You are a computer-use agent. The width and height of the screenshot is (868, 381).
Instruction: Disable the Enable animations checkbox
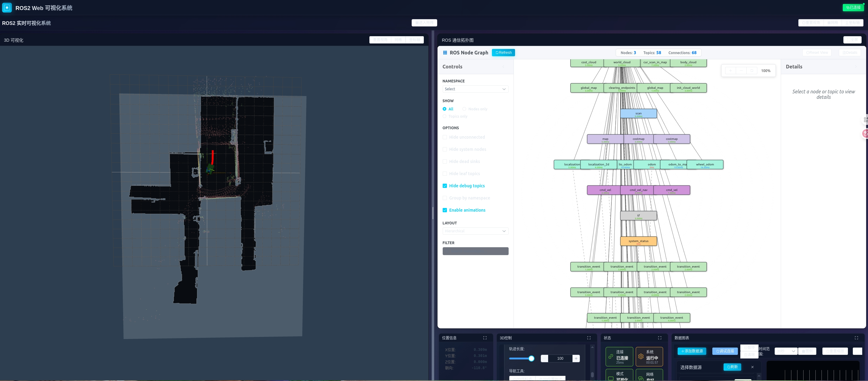coord(445,210)
